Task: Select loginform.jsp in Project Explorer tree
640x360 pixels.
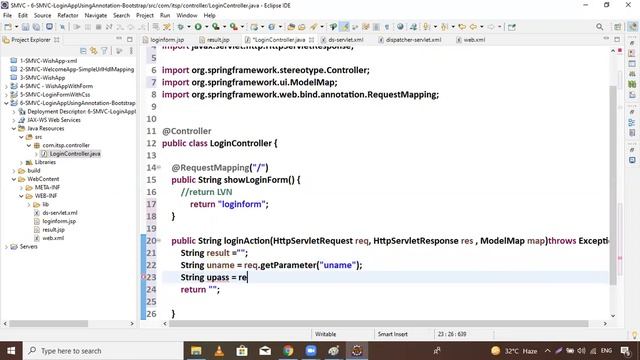Action: click(59, 221)
